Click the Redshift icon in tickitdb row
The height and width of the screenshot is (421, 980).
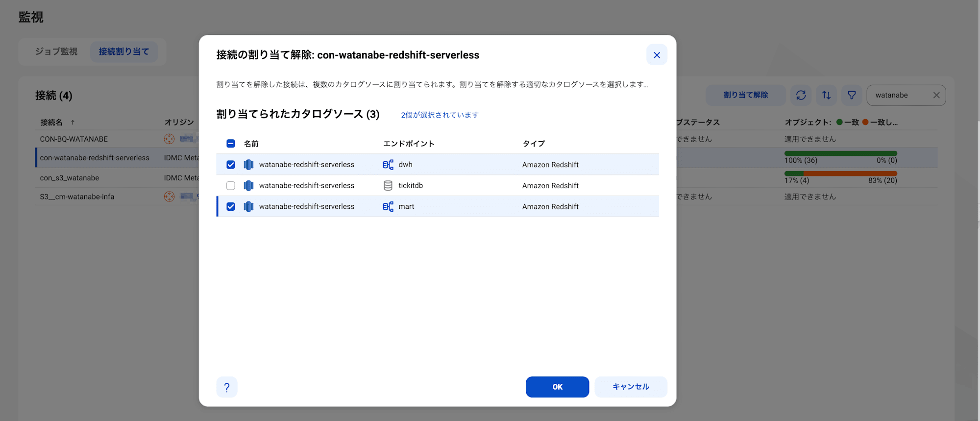248,186
